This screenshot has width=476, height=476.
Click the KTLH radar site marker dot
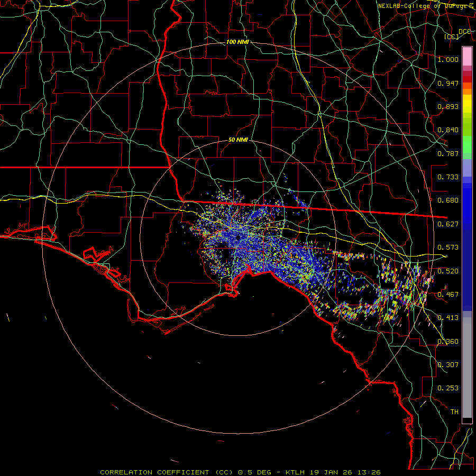coord(238,237)
